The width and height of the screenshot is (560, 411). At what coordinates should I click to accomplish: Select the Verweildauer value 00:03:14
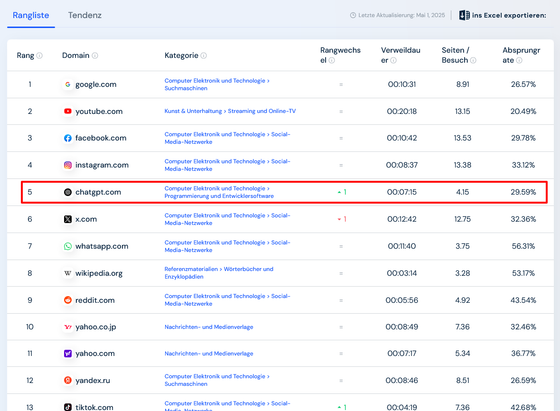click(x=402, y=273)
